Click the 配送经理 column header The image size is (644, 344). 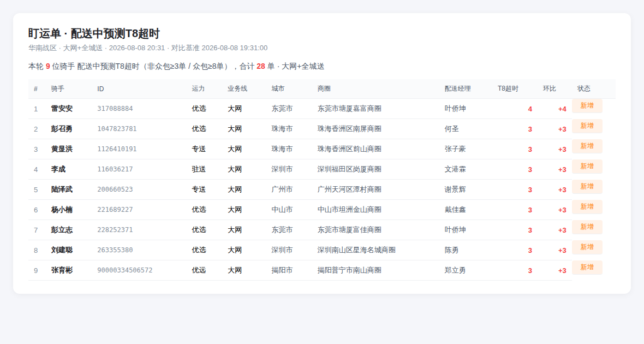[x=457, y=89]
